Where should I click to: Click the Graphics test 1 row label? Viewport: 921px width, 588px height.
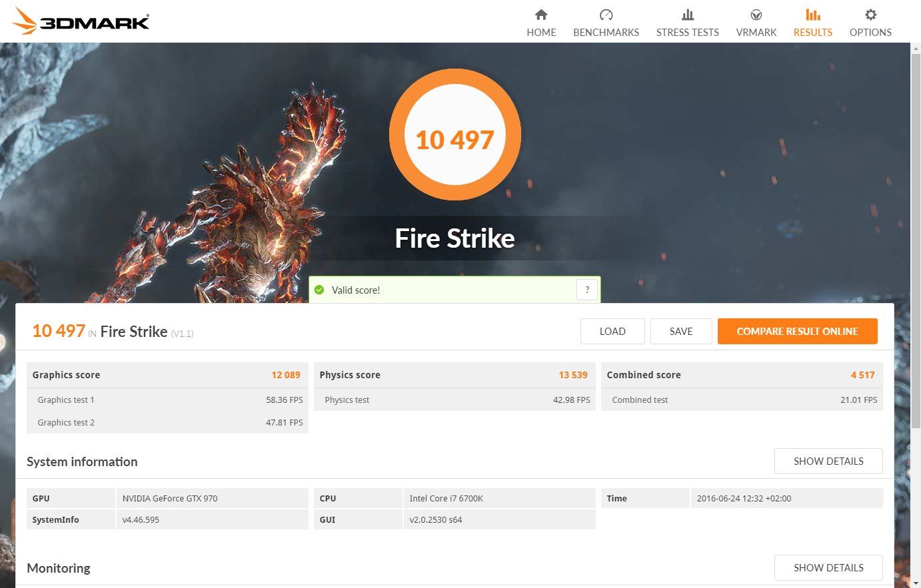pyautogui.click(x=66, y=400)
